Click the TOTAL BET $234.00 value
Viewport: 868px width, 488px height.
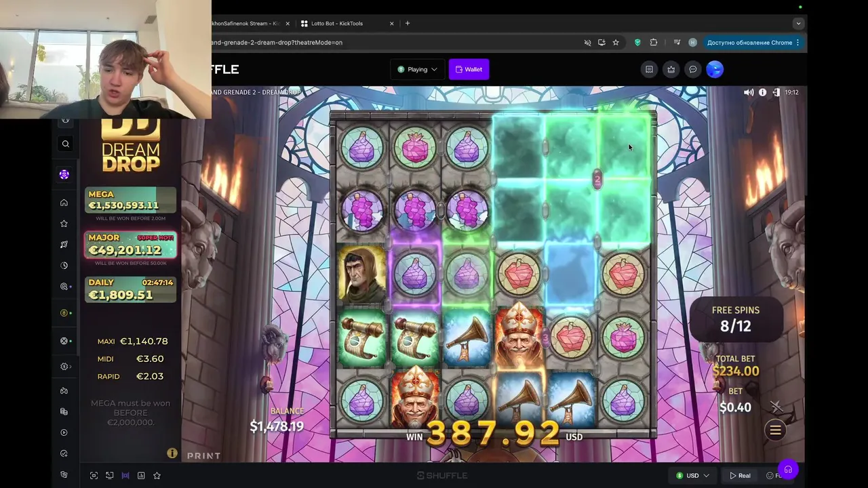click(x=736, y=371)
